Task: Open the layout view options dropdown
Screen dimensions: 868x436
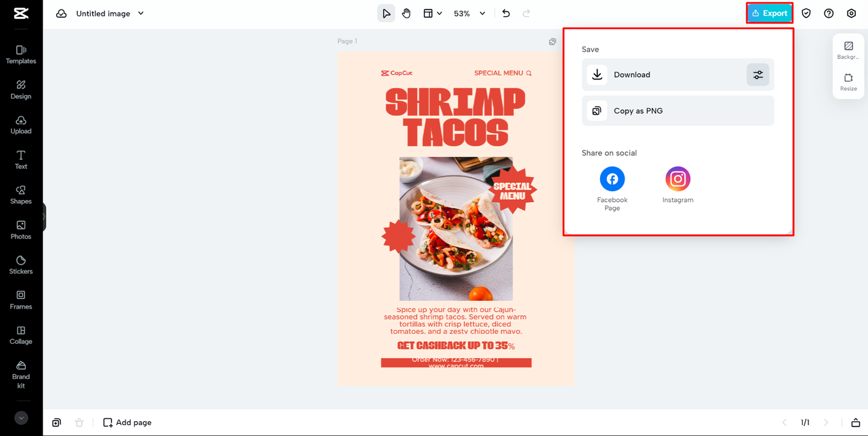Action: [433, 14]
